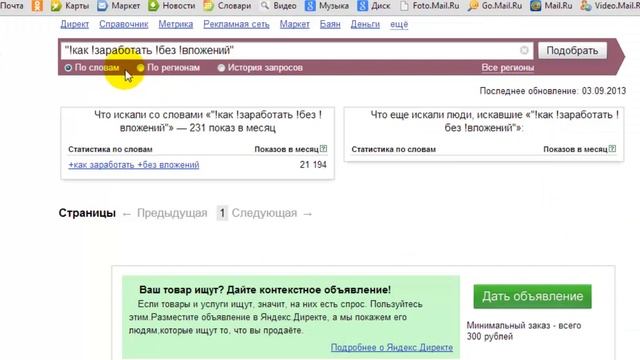The height and width of the screenshot is (360, 640).
Task: Click left Статистика по словам column header
Action: coord(110,149)
